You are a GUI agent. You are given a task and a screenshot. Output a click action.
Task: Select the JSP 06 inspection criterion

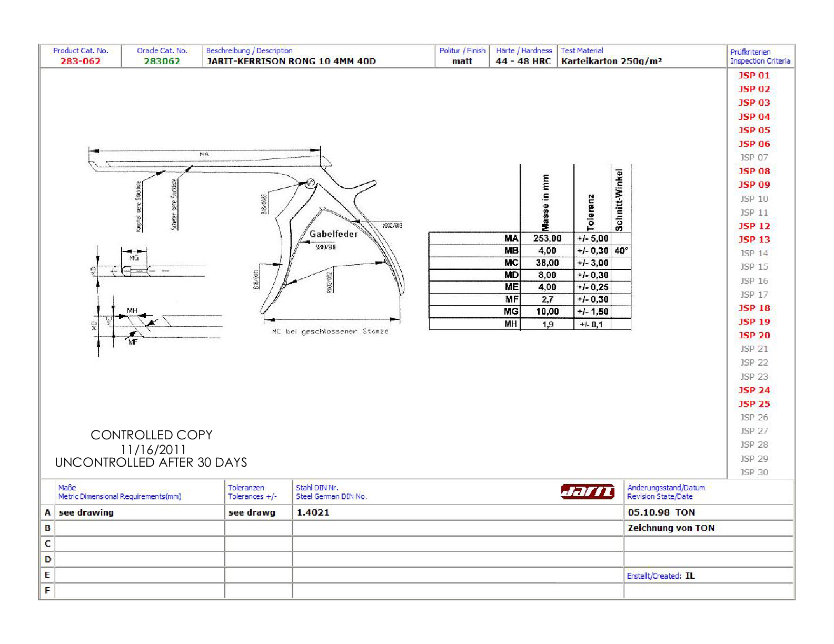click(754, 144)
